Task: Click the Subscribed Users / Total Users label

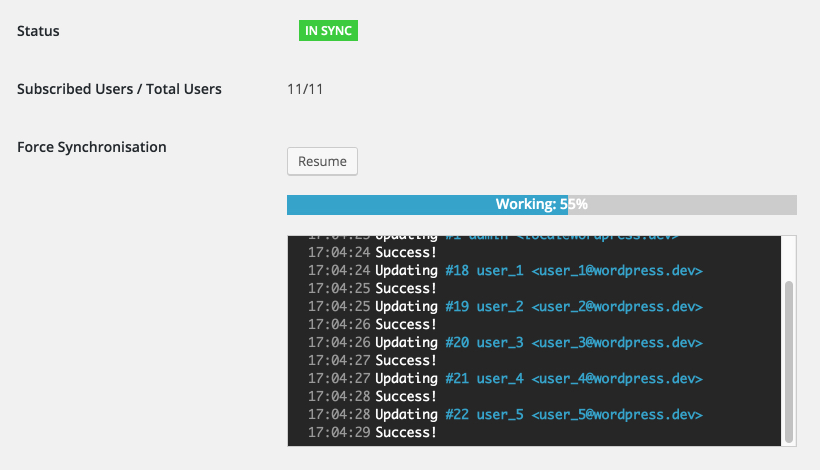Action: 119,89
